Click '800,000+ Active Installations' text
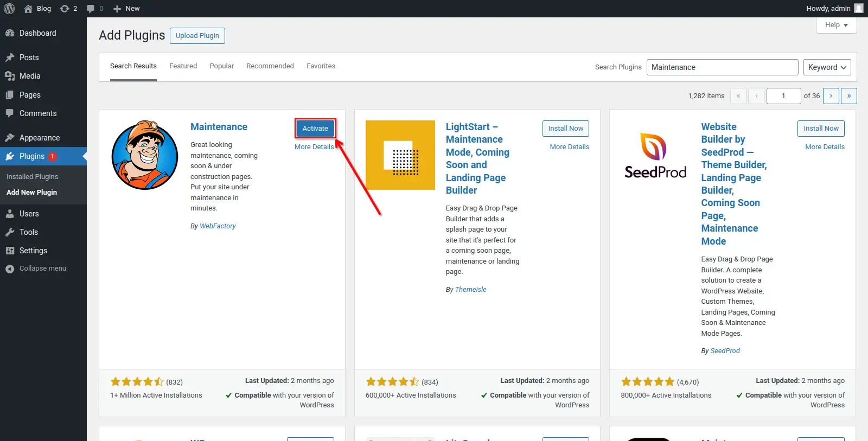The image size is (868, 441). [x=666, y=395]
